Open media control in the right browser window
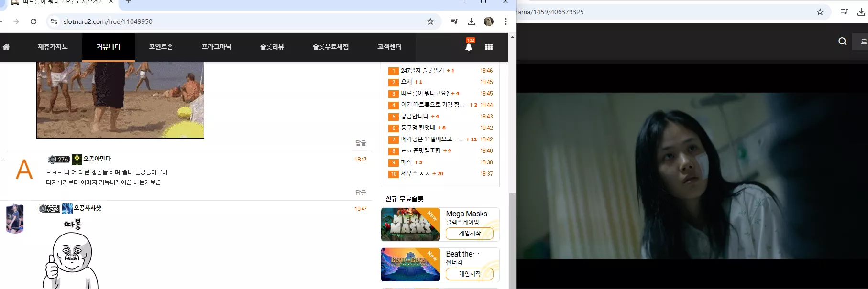This screenshot has width=868, height=289. 844,12
